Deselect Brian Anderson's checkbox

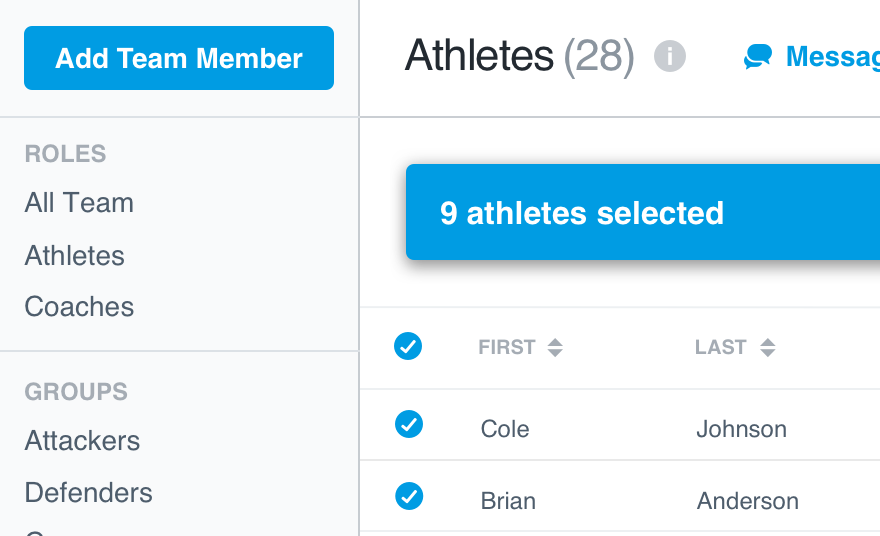[409, 496]
